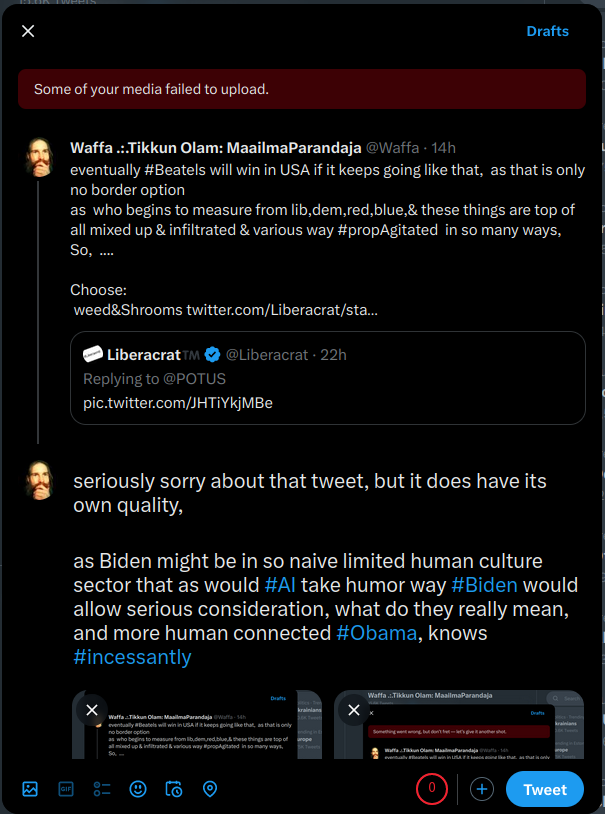Tag location with the pin icon

click(210, 761)
